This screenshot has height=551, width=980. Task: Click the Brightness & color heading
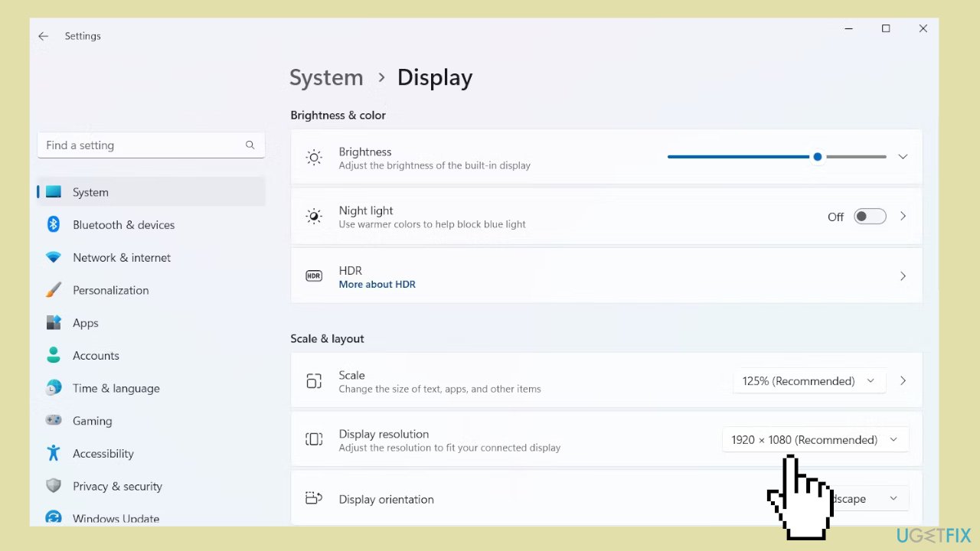click(x=338, y=115)
